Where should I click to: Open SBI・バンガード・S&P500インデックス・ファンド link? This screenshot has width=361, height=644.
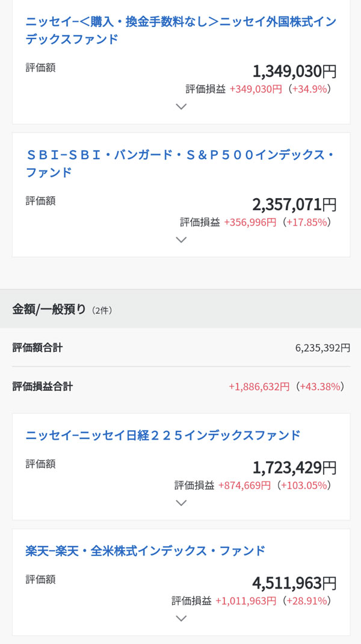pos(179,163)
